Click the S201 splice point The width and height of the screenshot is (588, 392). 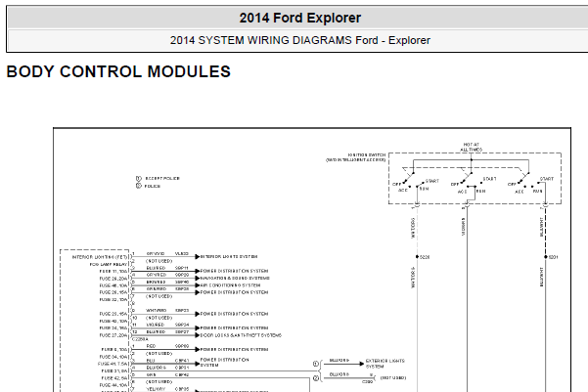546,257
